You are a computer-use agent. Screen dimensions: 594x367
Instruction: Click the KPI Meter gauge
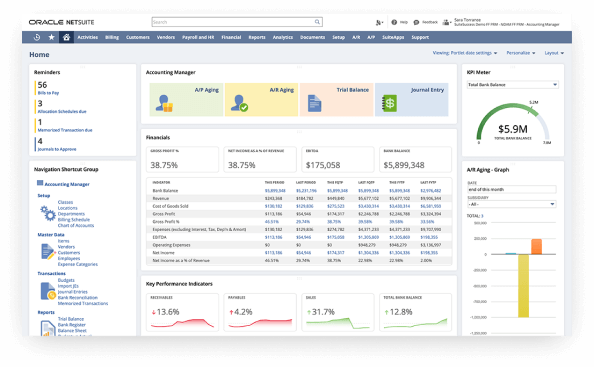[x=513, y=123]
